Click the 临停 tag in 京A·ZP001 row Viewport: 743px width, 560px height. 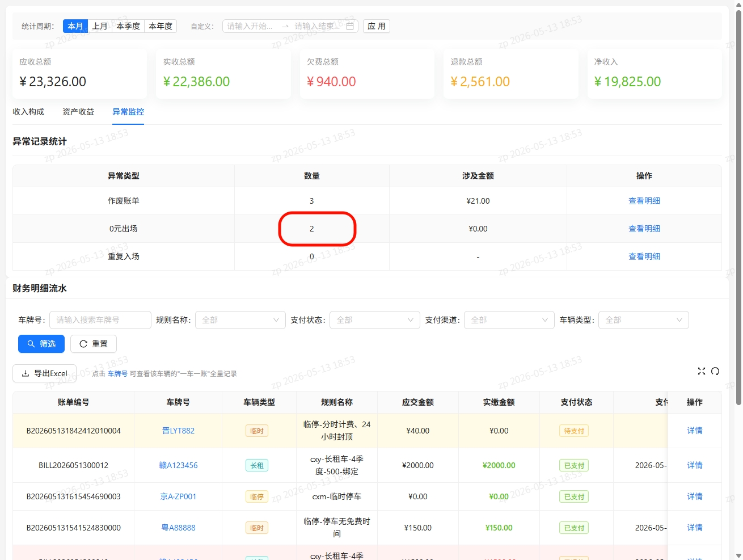tap(257, 496)
